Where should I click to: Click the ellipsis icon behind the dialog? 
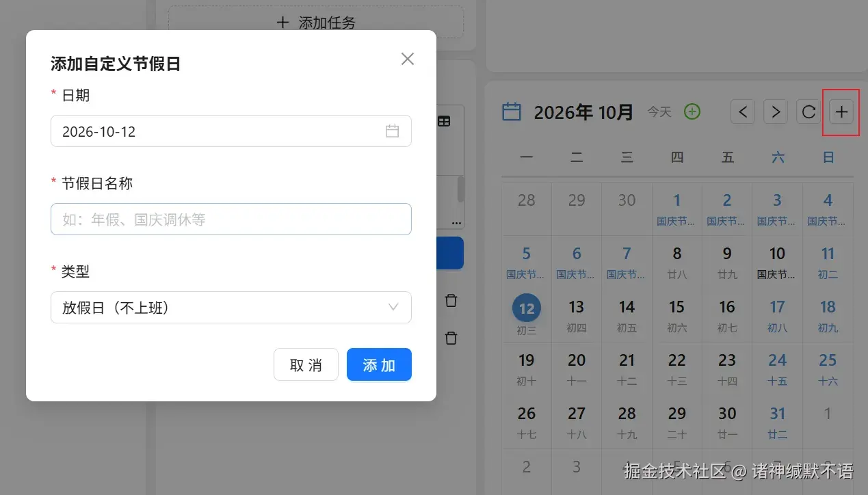point(456,223)
